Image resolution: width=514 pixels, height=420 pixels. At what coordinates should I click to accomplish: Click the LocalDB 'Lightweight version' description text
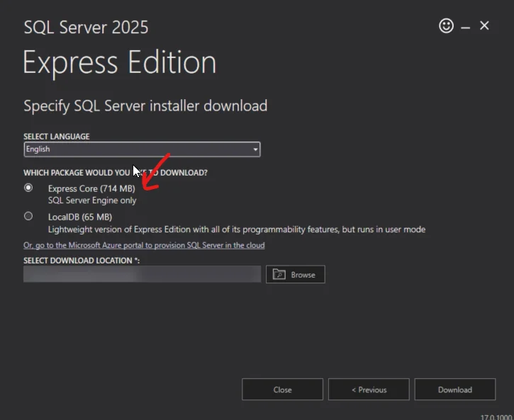coord(237,229)
